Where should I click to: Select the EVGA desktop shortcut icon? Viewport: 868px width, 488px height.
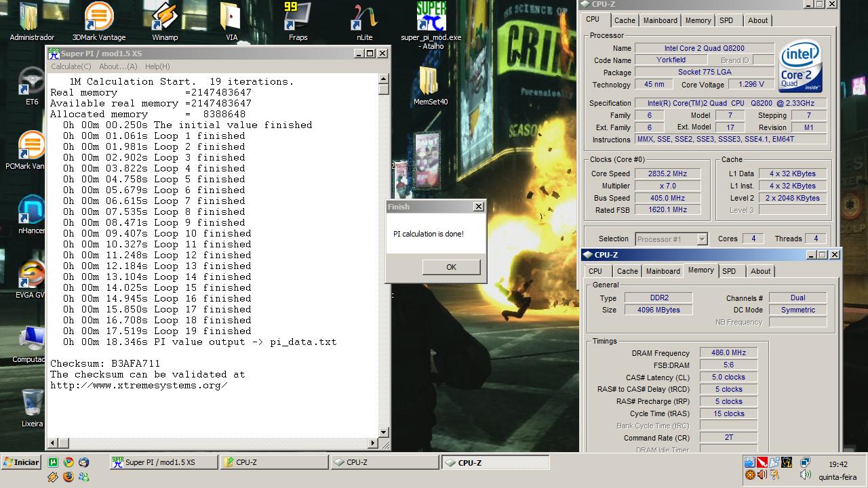(31, 279)
